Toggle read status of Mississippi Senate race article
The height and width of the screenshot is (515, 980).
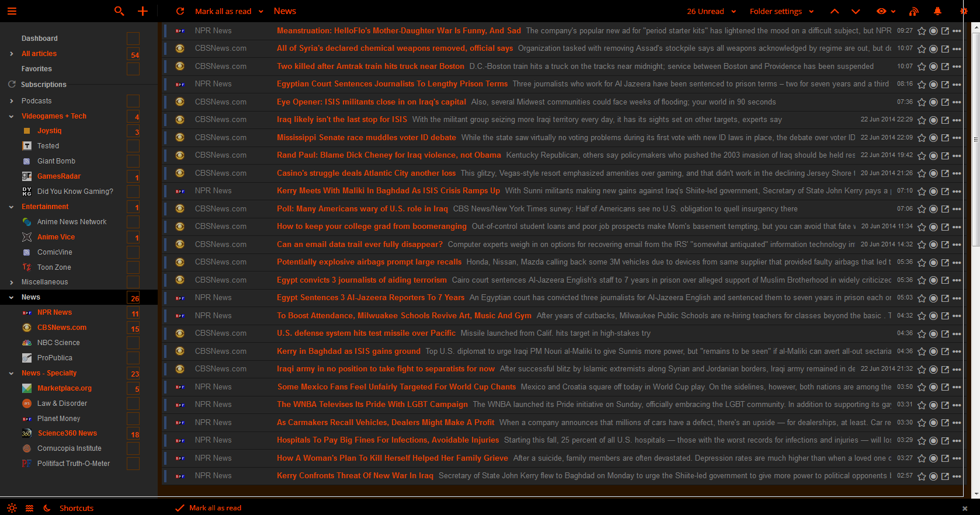pos(933,138)
